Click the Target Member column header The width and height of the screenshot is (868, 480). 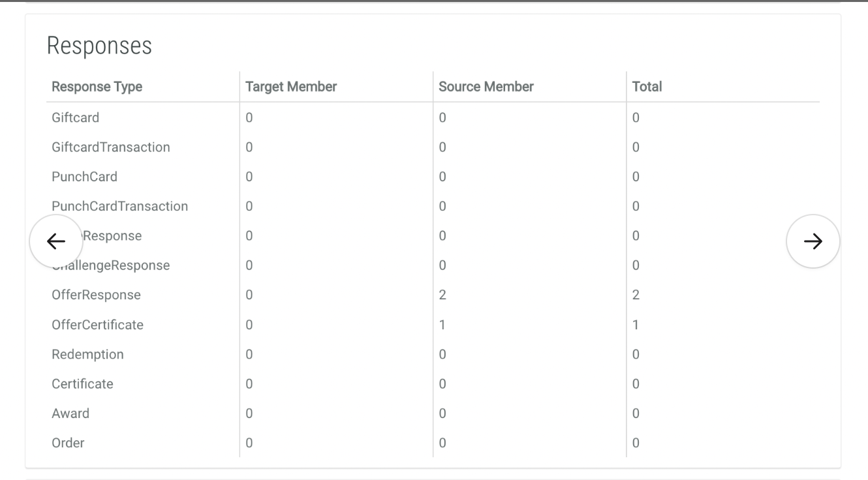click(x=291, y=87)
